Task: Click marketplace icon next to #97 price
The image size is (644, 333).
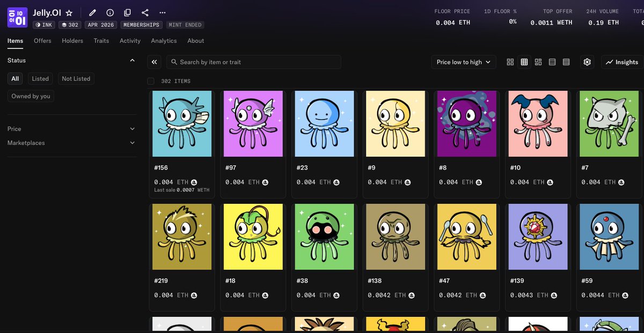Action: [265, 182]
